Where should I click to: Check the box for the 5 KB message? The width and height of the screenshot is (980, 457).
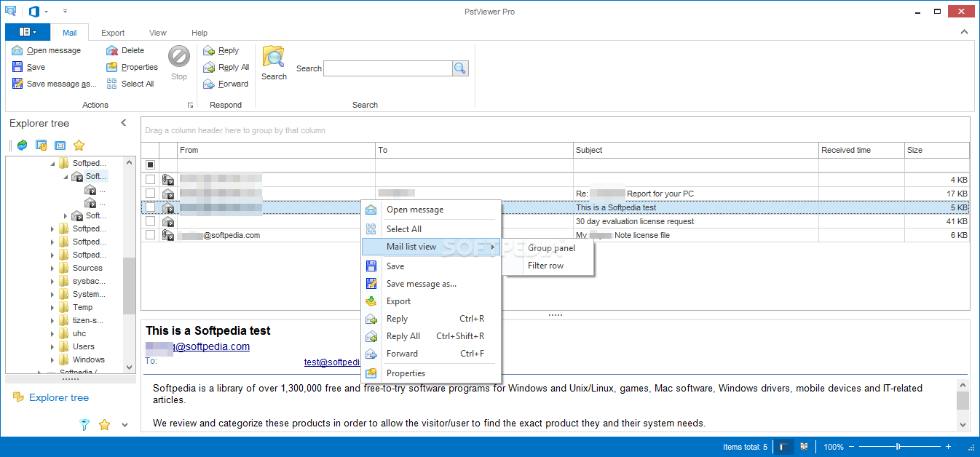150,207
